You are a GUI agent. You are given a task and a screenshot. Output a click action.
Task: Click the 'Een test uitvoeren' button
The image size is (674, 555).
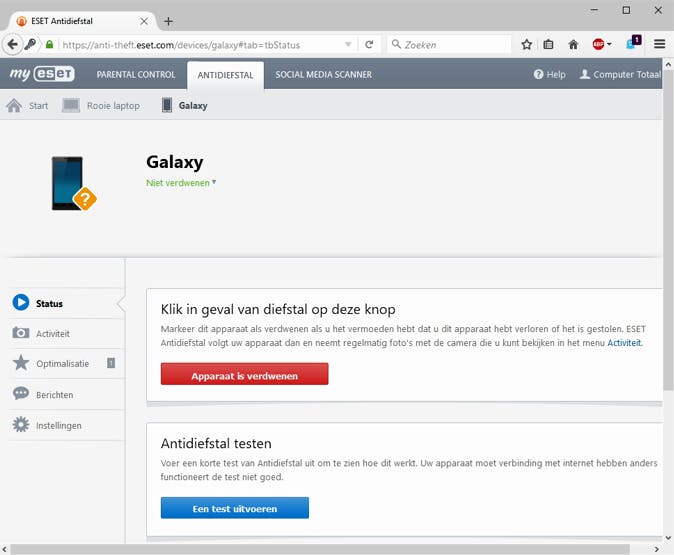[234, 508]
